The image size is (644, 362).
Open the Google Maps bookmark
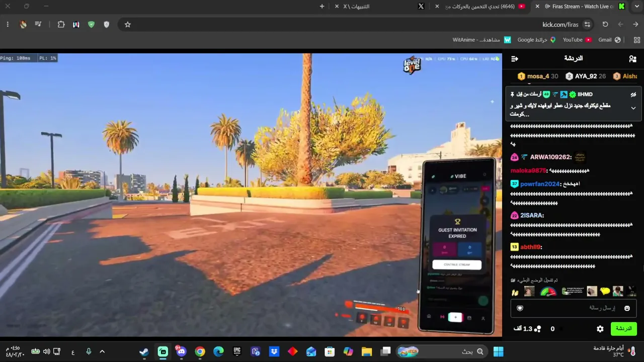pyautogui.click(x=536, y=40)
